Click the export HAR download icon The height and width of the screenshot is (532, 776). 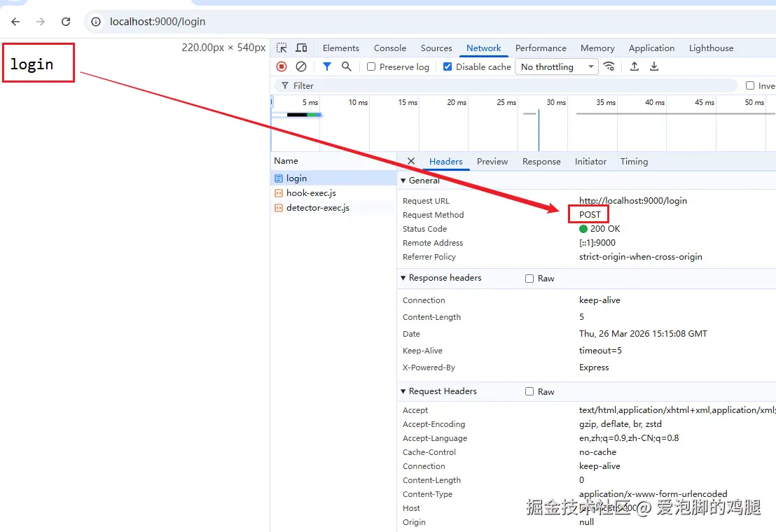654,66
